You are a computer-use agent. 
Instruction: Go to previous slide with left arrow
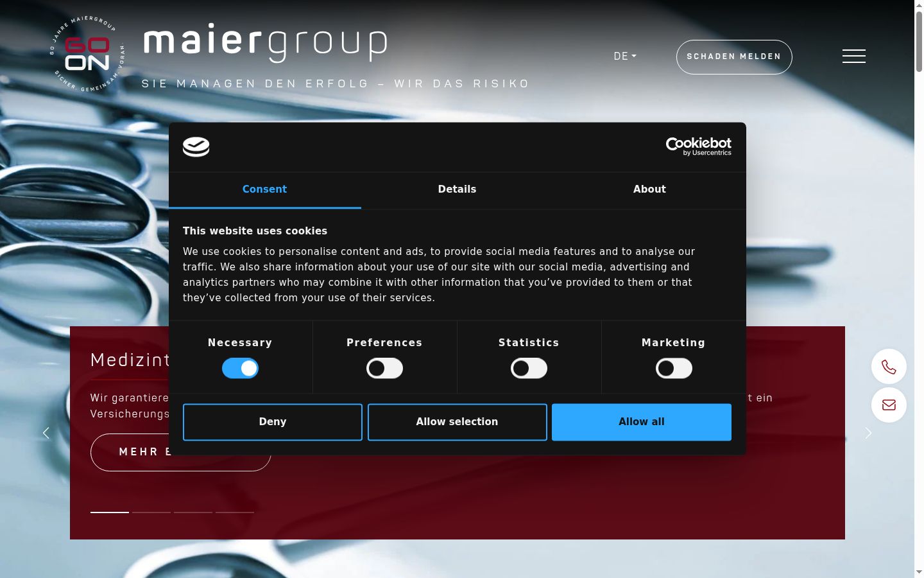coord(46,433)
